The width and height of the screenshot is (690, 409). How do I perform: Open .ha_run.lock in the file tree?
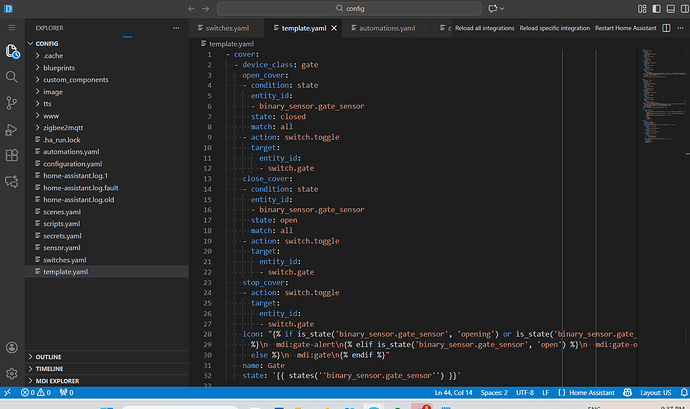(x=107, y=140)
